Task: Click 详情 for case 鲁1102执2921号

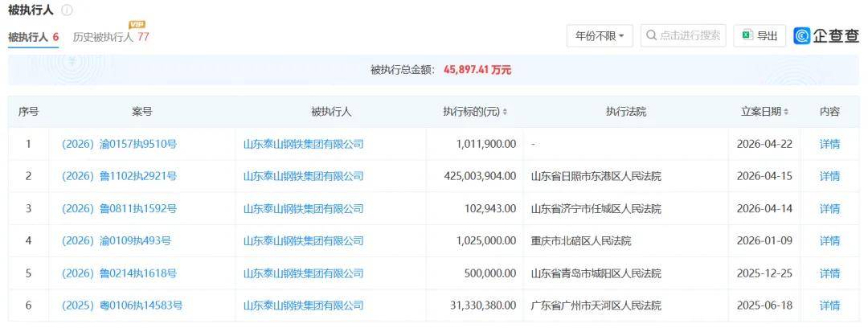Action: coord(829,176)
